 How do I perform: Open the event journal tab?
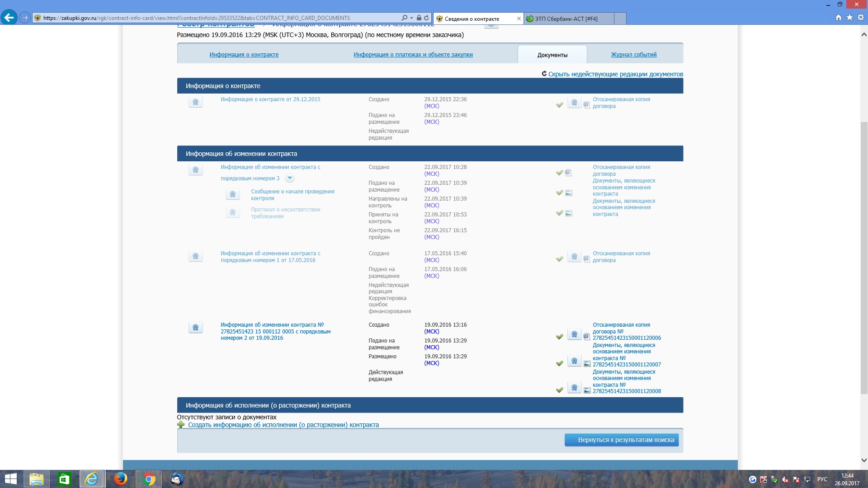633,55
